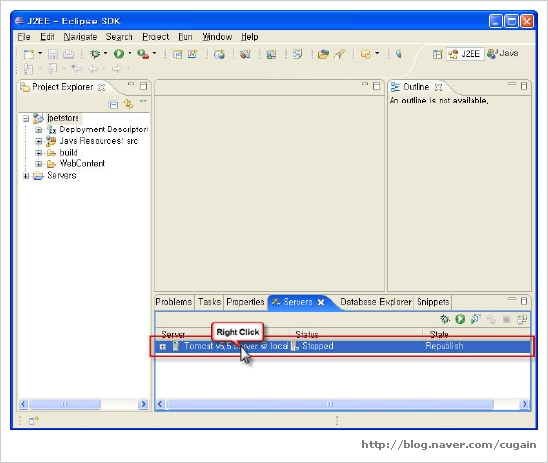Maximize the Outline view panel
The width and height of the screenshot is (548, 463).
[x=524, y=86]
